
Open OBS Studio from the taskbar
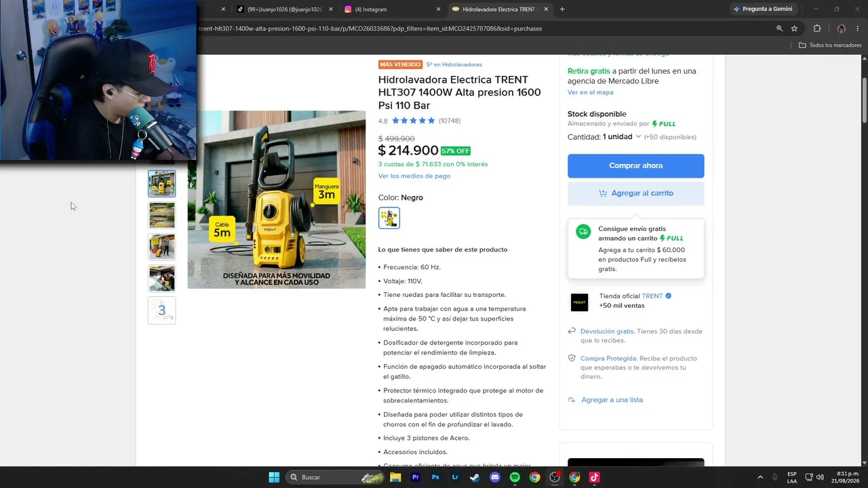pyautogui.click(x=555, y=477)
